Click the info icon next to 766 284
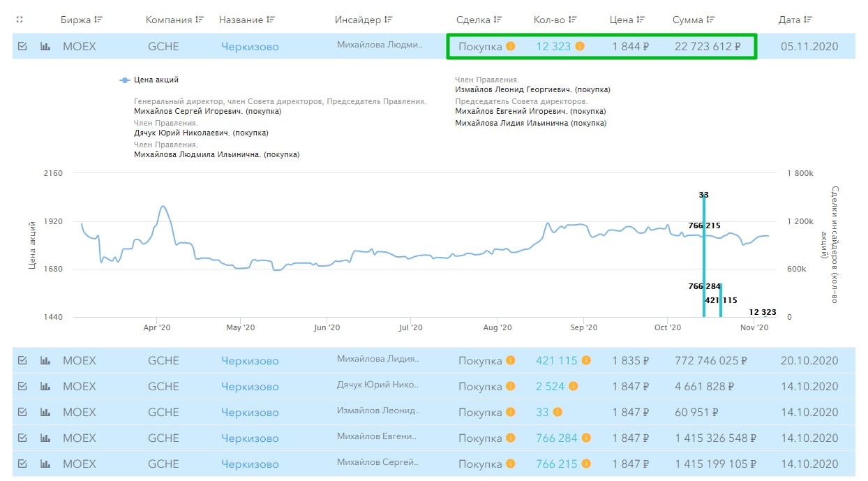Viewport: 868px width, 481px height. click(x=586, y=438)
